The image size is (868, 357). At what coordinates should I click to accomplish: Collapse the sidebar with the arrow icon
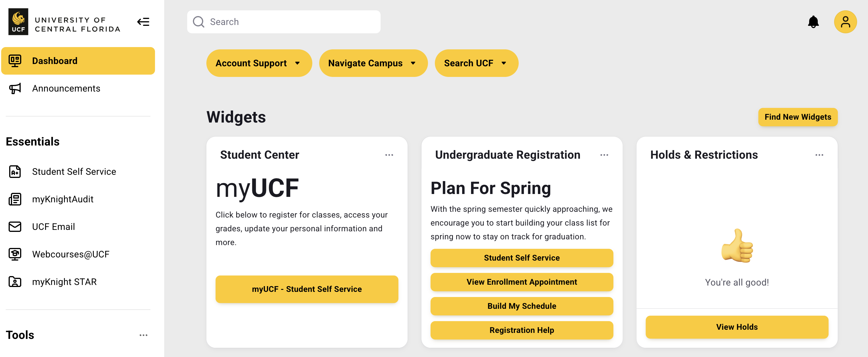[x=143, y=22]
